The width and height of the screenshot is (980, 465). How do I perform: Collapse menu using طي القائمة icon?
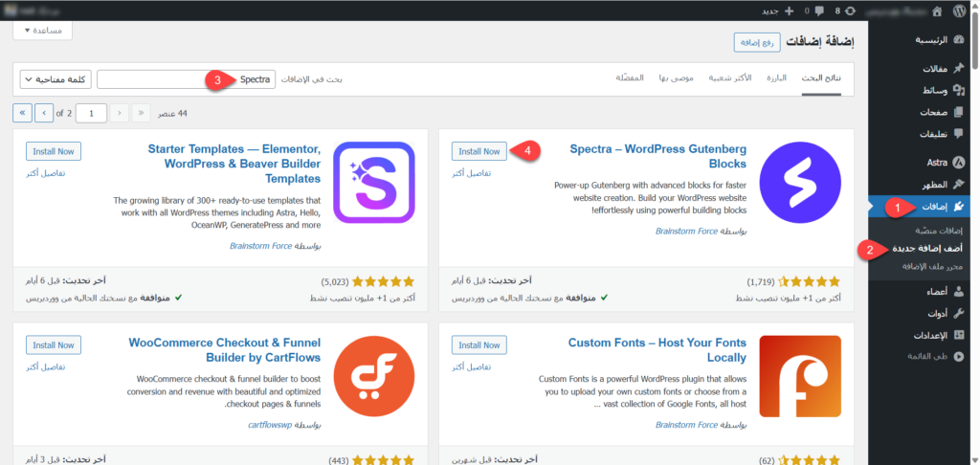(x=959, y=356)
